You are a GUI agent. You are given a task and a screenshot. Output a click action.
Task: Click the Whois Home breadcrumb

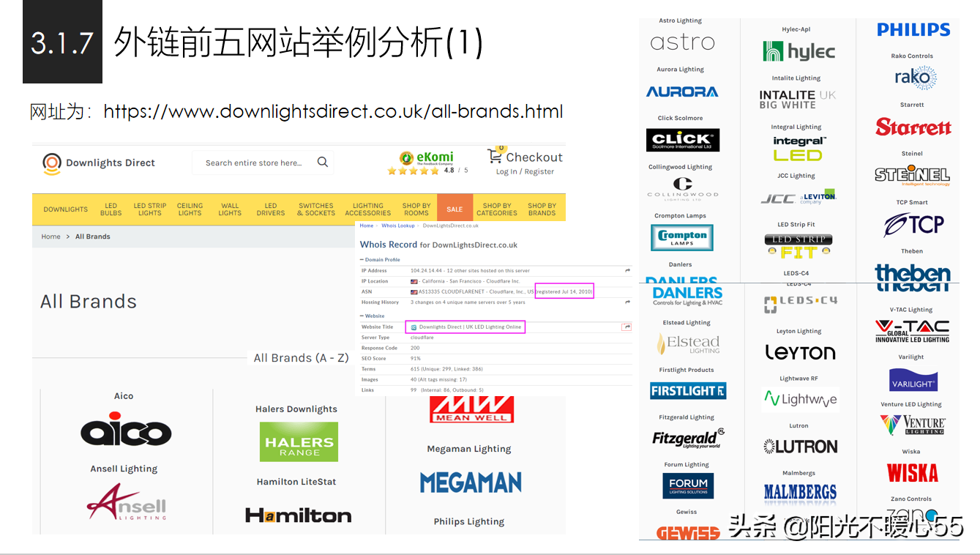(x=367, y=226)
